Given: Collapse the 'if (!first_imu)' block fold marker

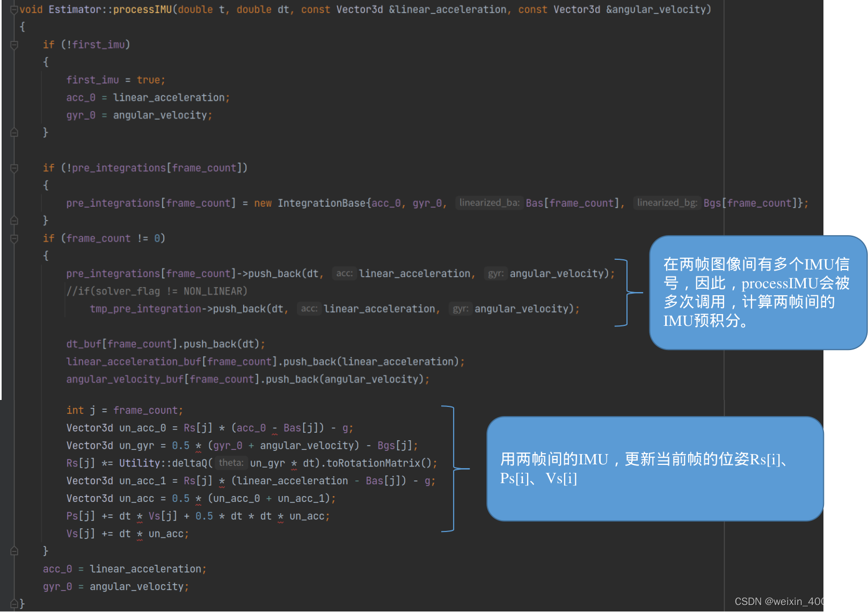Looking at the screenshot, I should 14,45.
